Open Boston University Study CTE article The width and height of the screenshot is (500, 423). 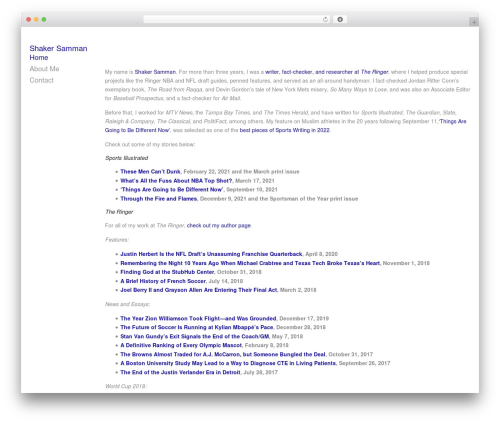point(228,363)
